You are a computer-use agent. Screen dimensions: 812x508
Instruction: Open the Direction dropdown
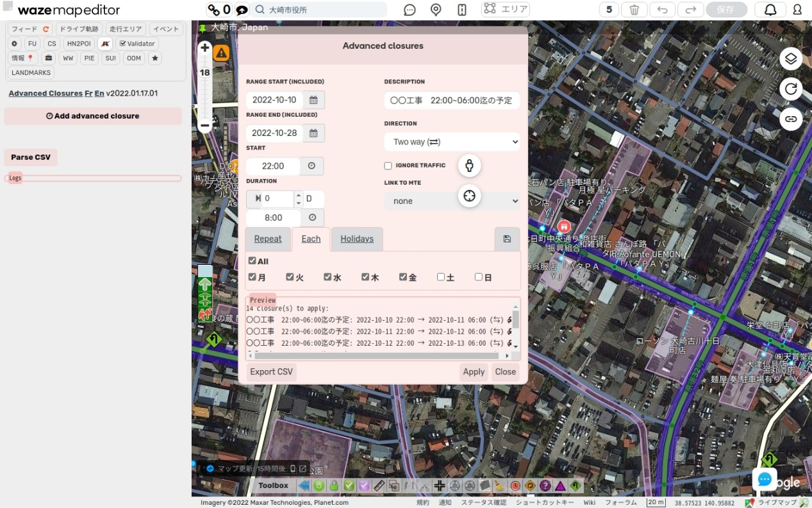[x=452, y=142]
